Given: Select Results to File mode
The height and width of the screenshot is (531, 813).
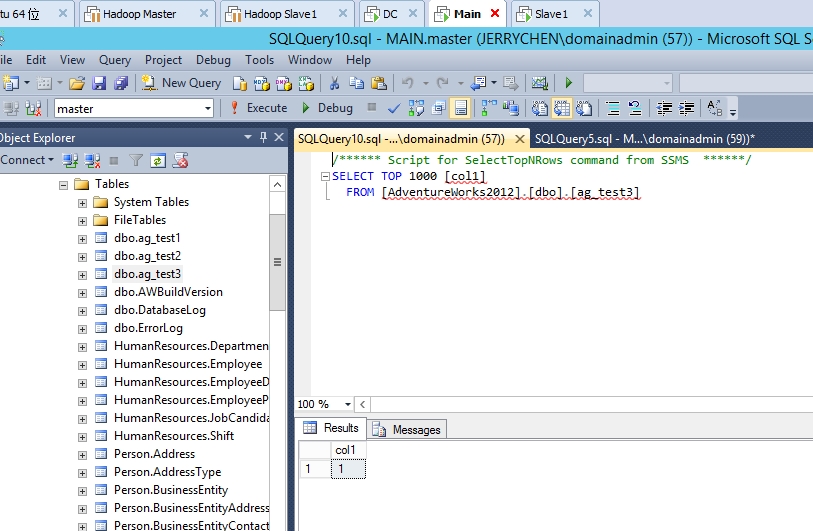Looking at the screenshot, I should pos(584,108).
